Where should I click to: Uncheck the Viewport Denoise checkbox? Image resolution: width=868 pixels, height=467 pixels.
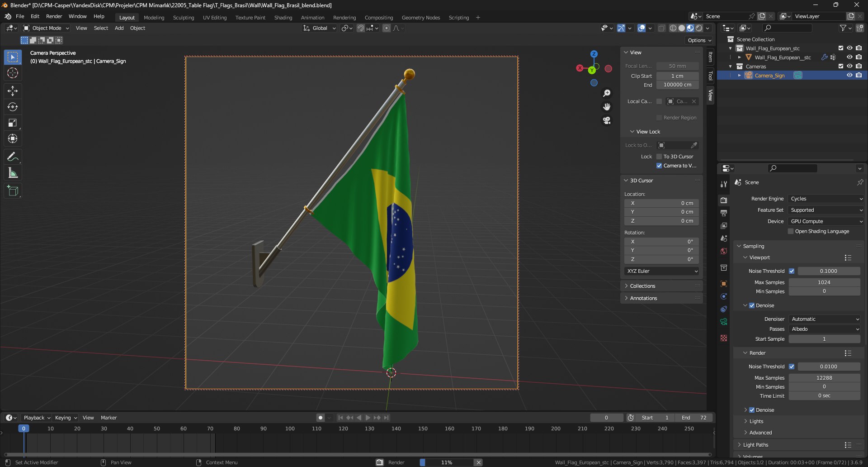pyautogui.click(x=752, y=305)
